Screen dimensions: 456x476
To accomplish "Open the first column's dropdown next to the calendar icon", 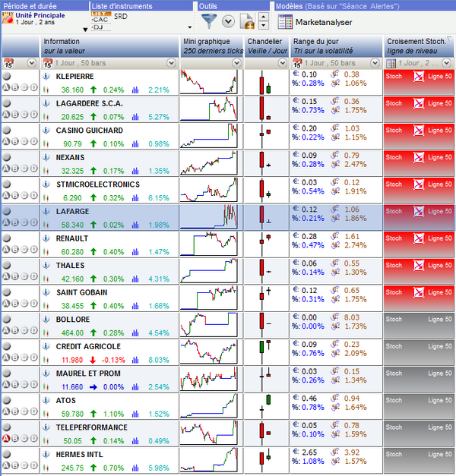I will coord(32,63).
